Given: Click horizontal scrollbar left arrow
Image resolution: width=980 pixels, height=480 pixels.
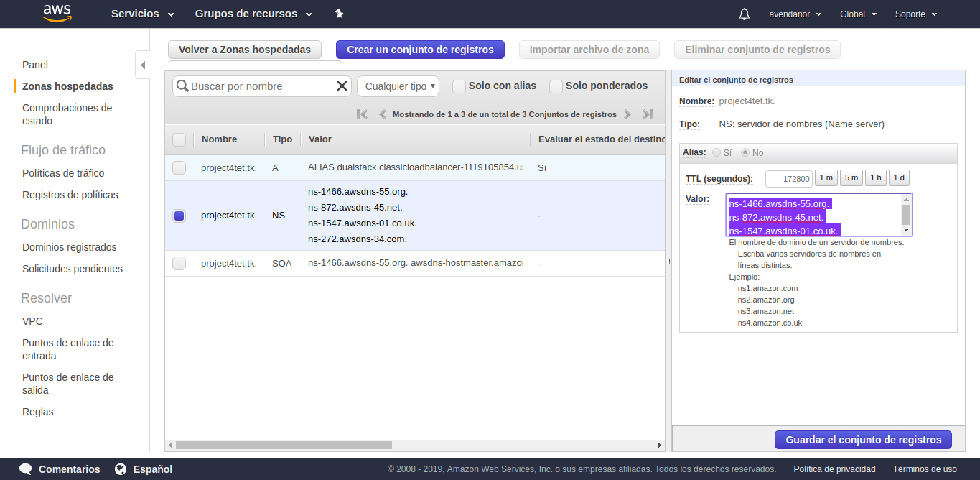Looking at the screenshot, I should coord(170,445).
